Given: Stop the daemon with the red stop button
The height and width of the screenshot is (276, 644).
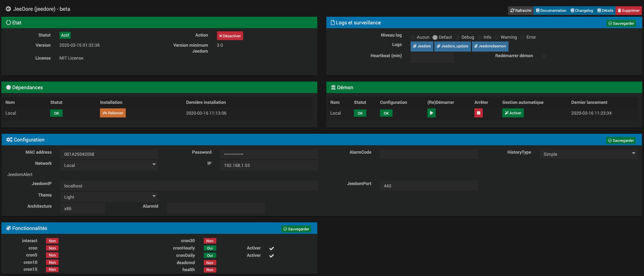Looking at the screenshot, I should point(478,113).
